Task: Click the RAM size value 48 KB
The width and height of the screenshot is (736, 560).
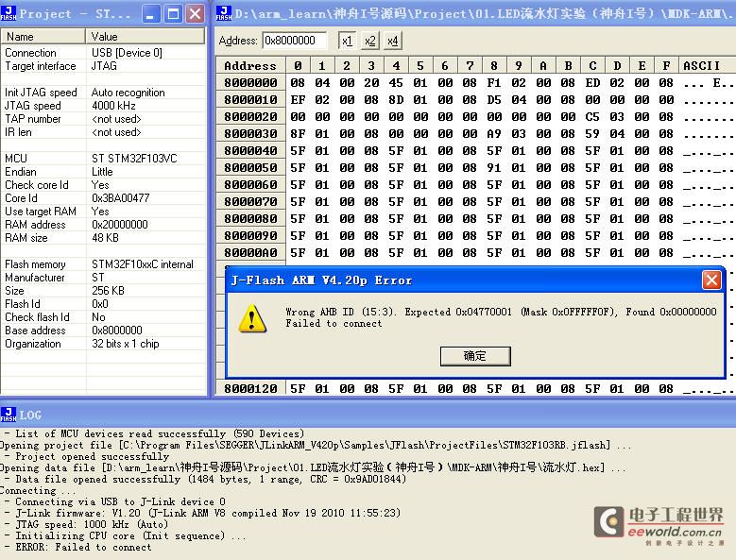Action: [x=105, y=238]
